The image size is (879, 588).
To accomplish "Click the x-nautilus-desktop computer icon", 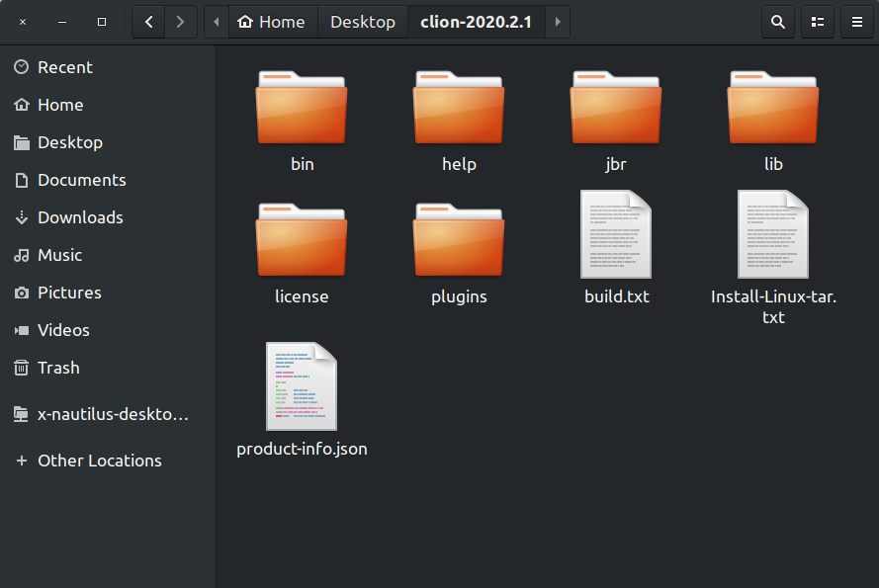I will click(22, 414).
